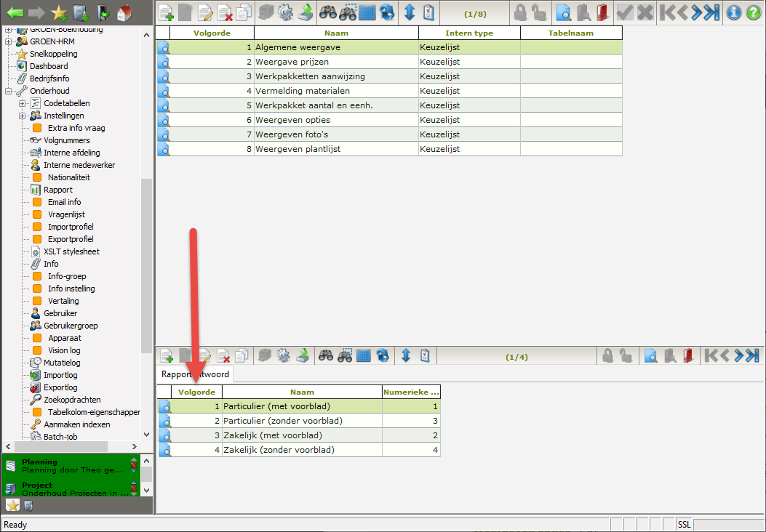Select the Rapport antwoord tab

[195, 374]
